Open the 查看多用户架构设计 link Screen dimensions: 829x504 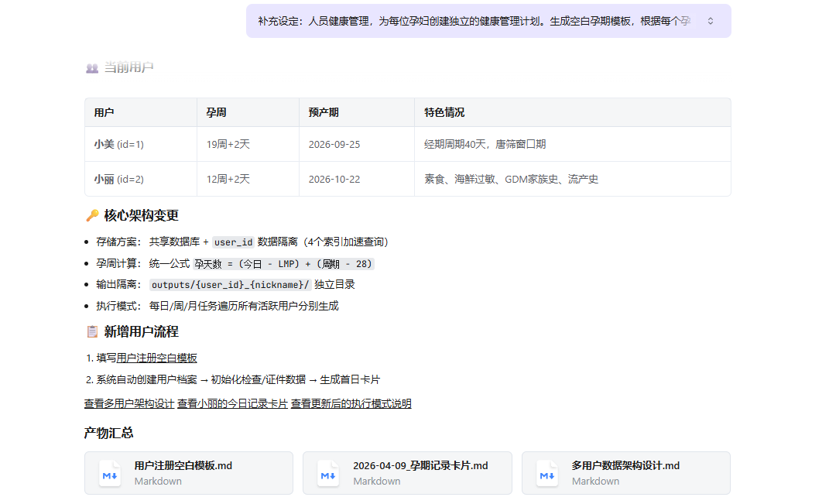tap(128, 403)
